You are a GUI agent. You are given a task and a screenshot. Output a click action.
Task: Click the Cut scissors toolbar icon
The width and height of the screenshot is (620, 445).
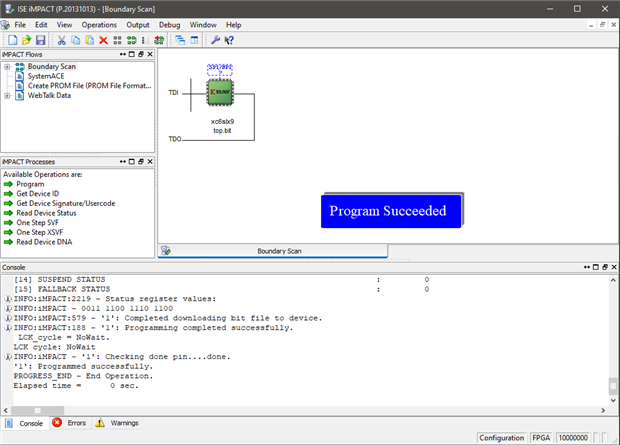[x=62, y=40]
